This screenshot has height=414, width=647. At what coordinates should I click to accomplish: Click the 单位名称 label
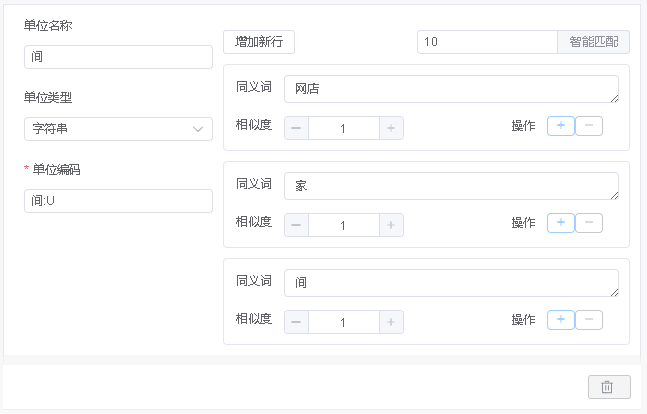click(48, 26)
